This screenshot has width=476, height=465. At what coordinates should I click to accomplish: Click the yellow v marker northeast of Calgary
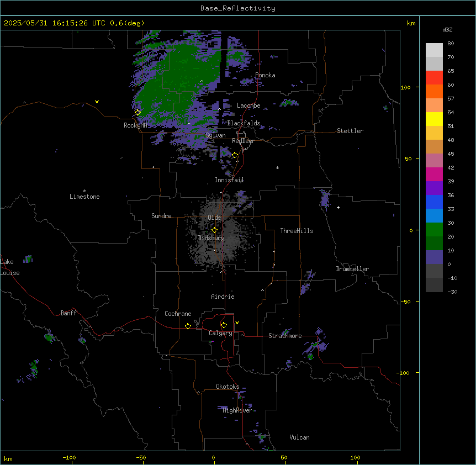pyautogui.click(x=237, y=323)
